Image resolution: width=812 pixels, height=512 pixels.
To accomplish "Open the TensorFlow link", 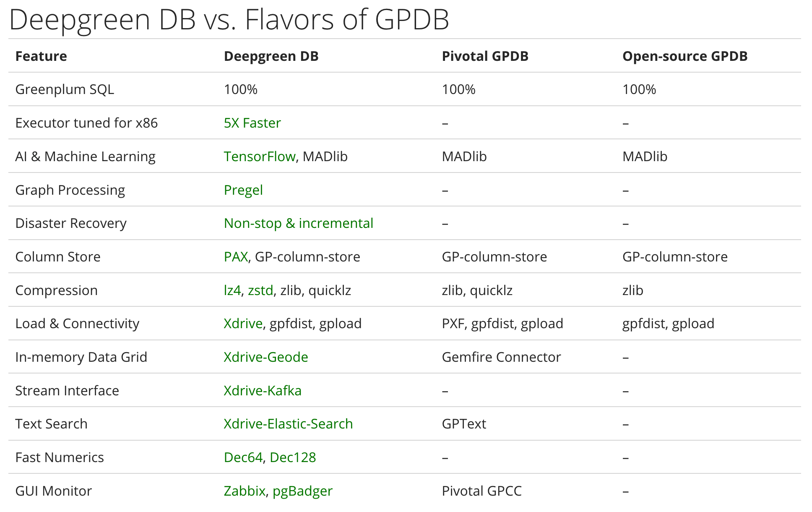I will click(259, 157).
